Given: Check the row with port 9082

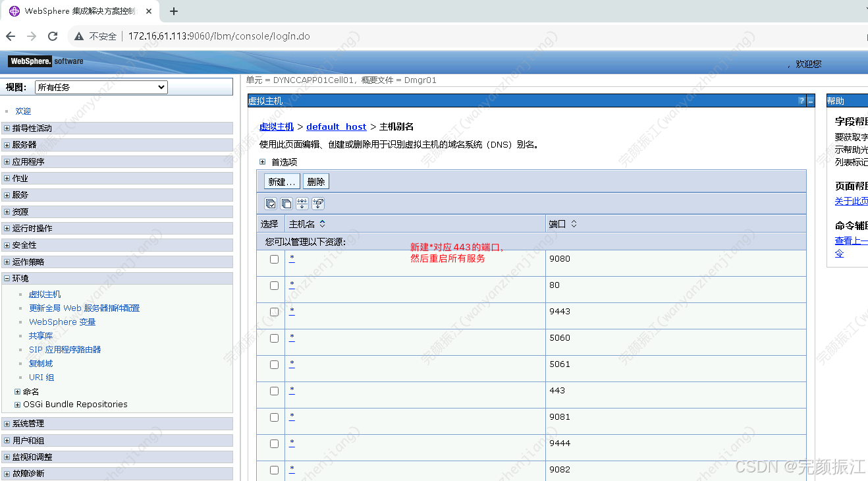Looking at the screenshot, I should [274, 470].
